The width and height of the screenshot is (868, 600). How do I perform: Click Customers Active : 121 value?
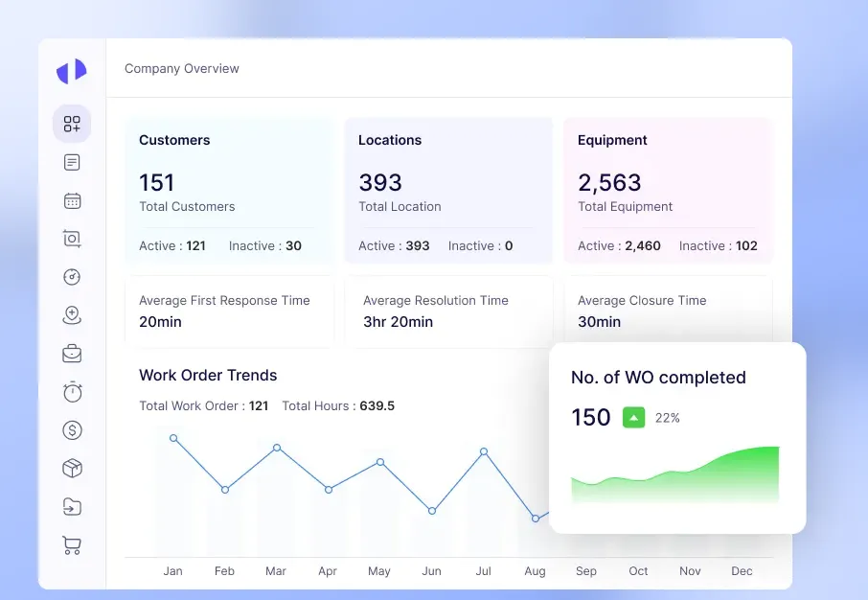point(172,246)
